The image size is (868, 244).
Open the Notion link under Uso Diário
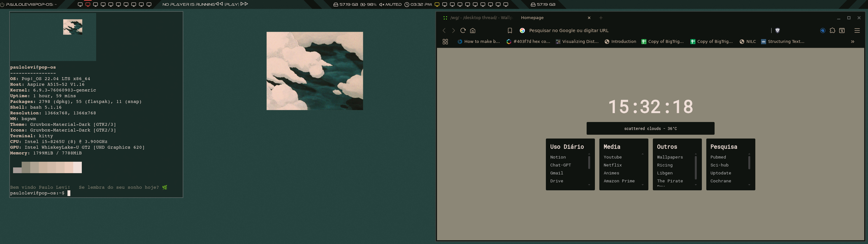(558, 157)
